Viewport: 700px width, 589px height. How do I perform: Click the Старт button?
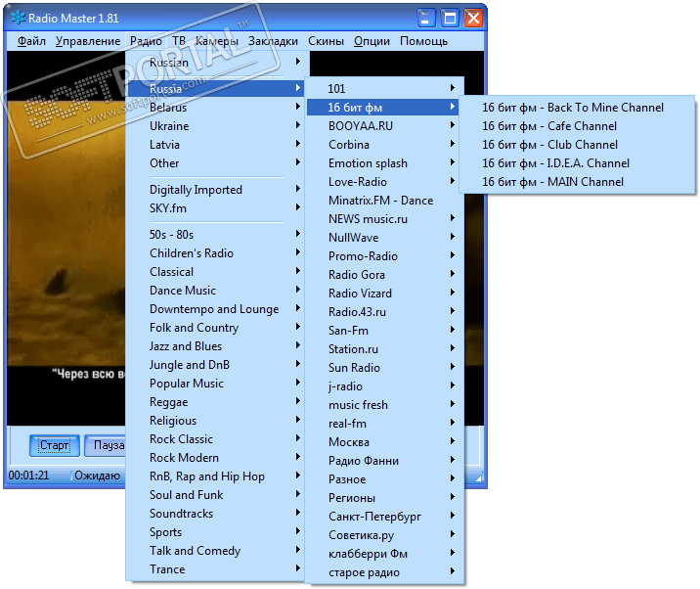click(55, 445)
